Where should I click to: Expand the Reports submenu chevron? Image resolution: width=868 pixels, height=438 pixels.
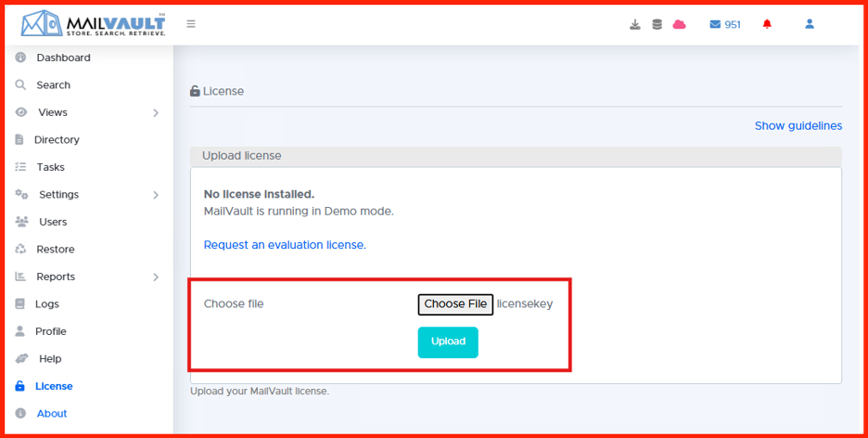click(156, 277)
